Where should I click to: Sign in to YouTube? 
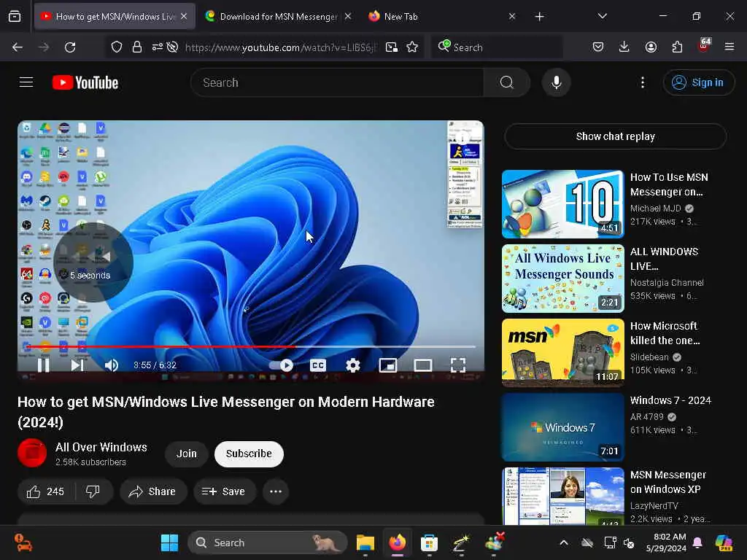[698, 82]
